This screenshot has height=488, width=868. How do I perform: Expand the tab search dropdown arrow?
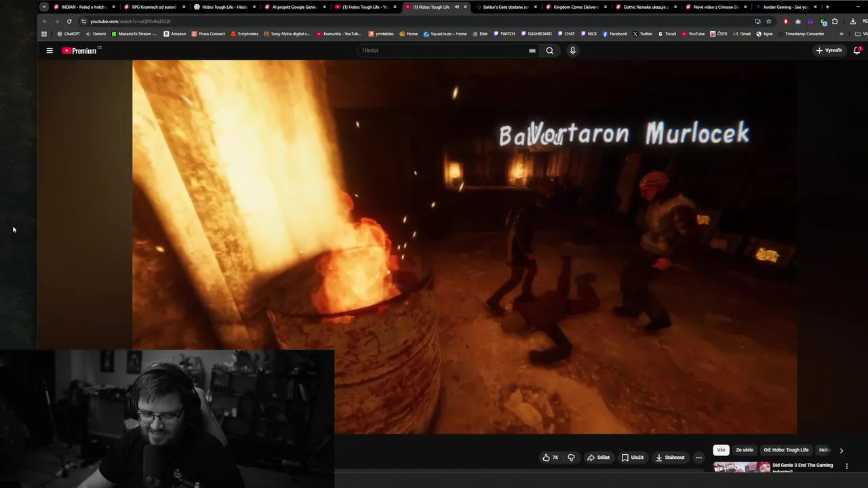44,7
